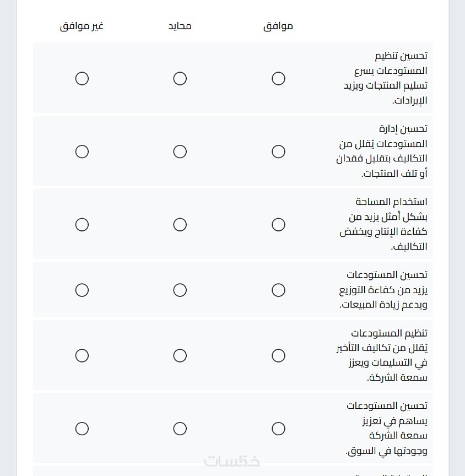This screenshot has height=476, width=465.
Task: Mark غير موافق for تسليم المنتجات statement
Action: pyautogui.click(x=82, y=79)
